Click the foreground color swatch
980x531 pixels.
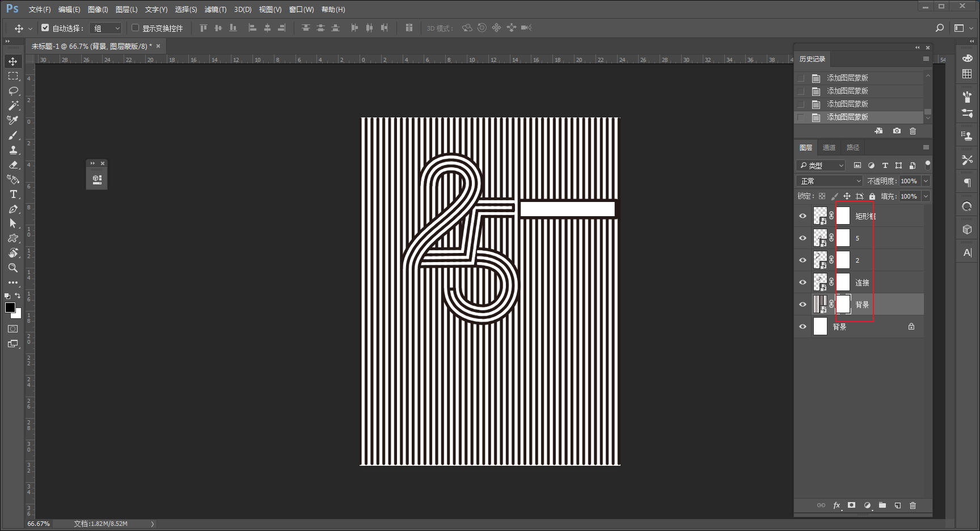coord(10,307)
